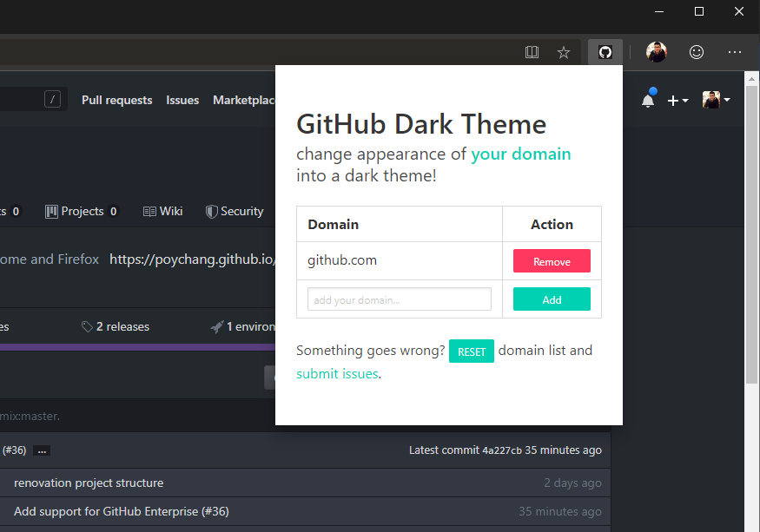Click the 'your domain' link in popup
The image size is (760, 532).
pos(520,154)
